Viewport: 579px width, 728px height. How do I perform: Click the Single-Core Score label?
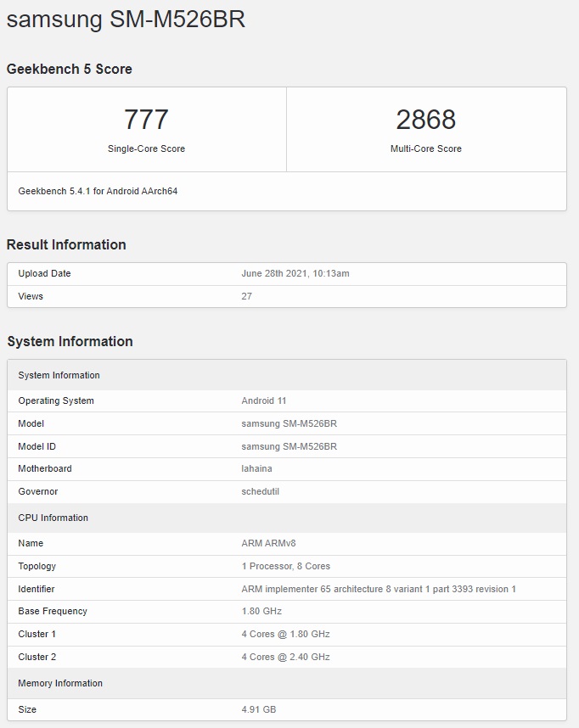(146, 148)
